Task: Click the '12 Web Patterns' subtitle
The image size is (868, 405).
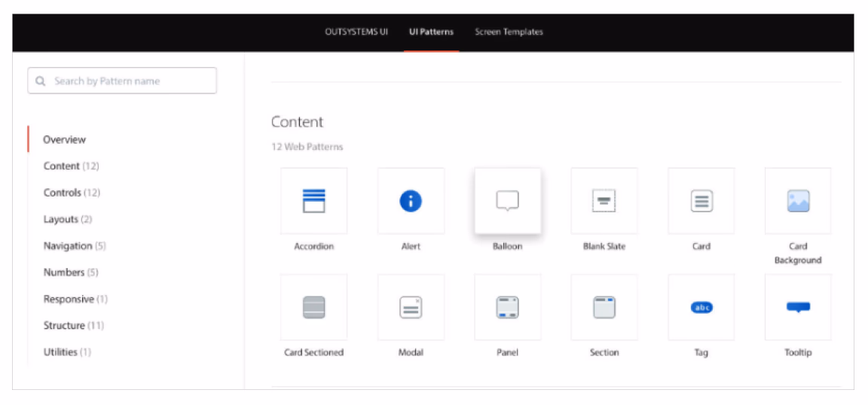Action: coord(307,148)
